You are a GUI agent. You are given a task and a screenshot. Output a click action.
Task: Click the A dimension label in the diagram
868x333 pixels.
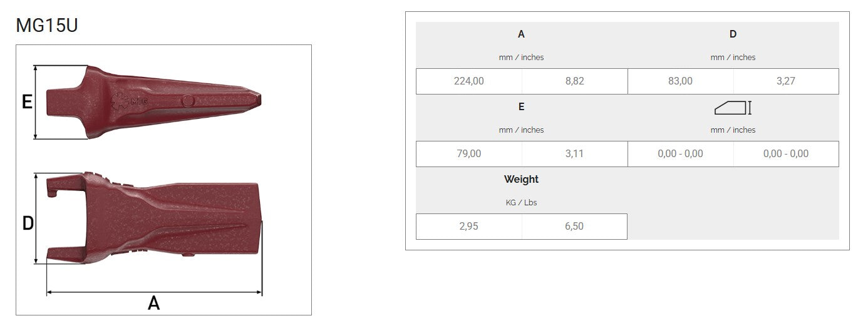click(x=153, y=304)
